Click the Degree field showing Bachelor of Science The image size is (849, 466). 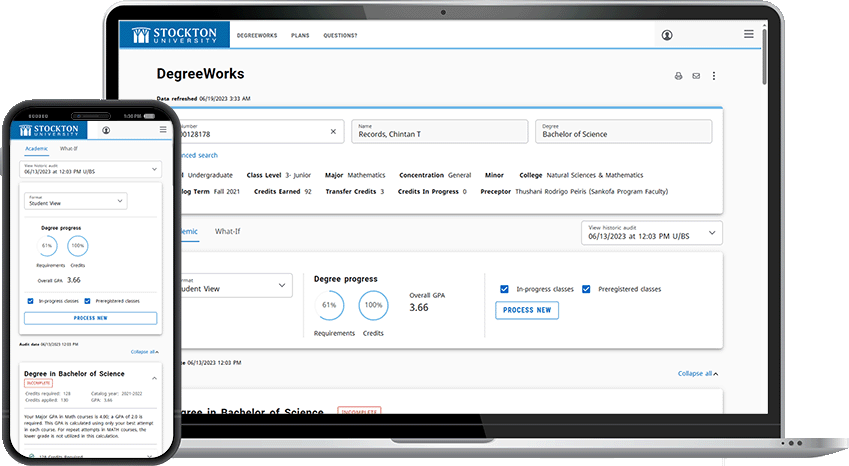coord(624,132)
